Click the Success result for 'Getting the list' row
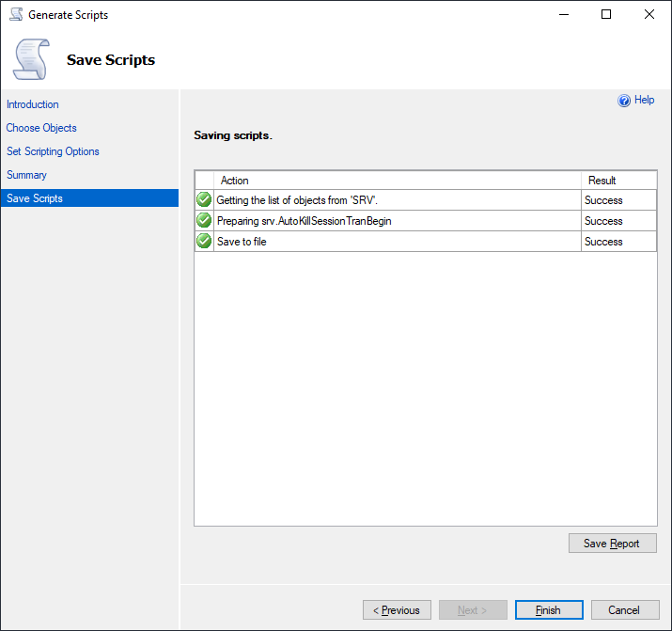 [603, 200]
